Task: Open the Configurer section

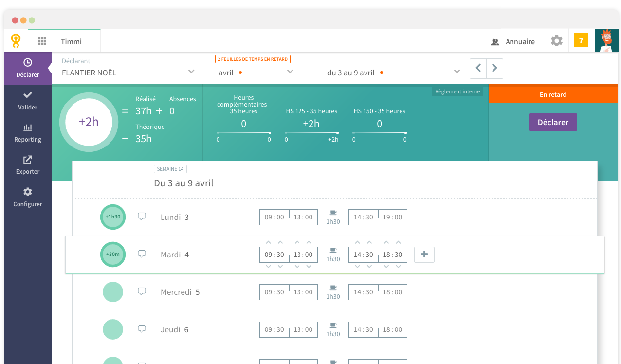Action: pos(28,198)
